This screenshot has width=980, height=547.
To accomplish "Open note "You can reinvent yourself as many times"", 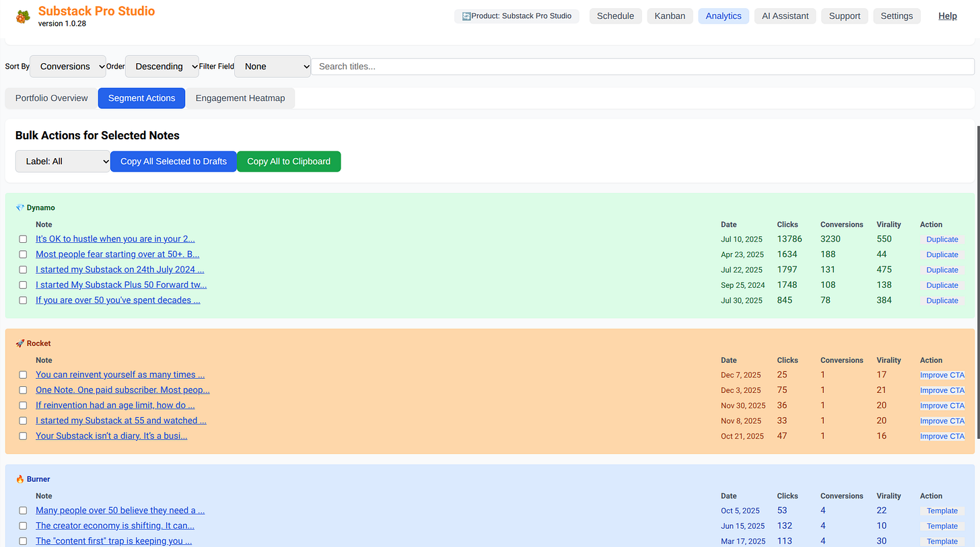I will click(x=120, y=375).
